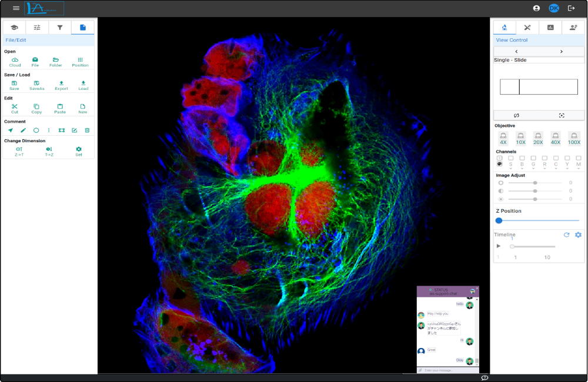Switch to the filter tab
The image size is (588, 382).
tap(59, 28)
